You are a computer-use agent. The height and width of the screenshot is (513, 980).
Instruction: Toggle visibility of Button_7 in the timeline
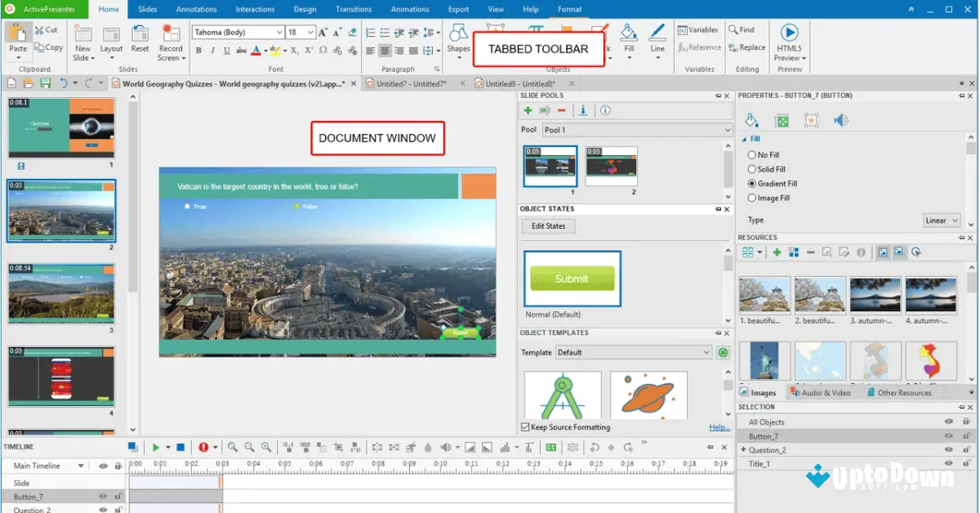(102, 494)
